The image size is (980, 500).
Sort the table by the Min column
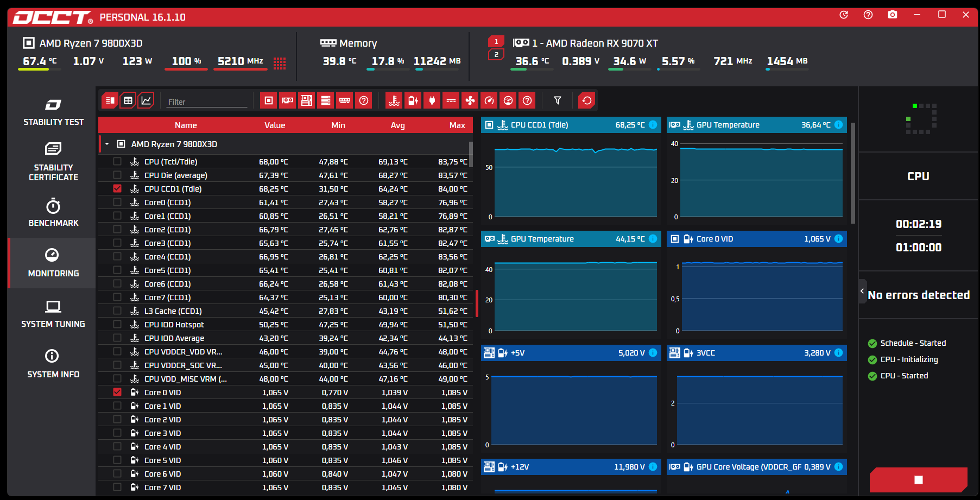338,125
